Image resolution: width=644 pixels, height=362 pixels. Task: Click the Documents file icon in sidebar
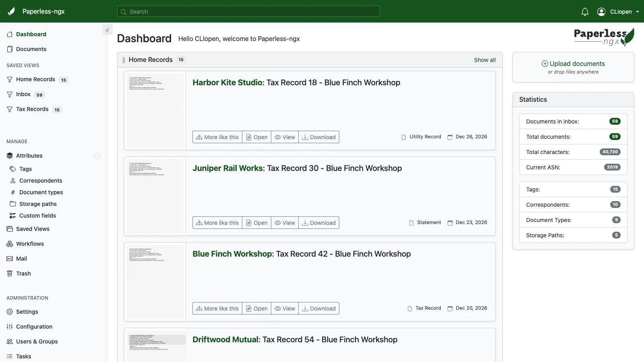point(10,49)
